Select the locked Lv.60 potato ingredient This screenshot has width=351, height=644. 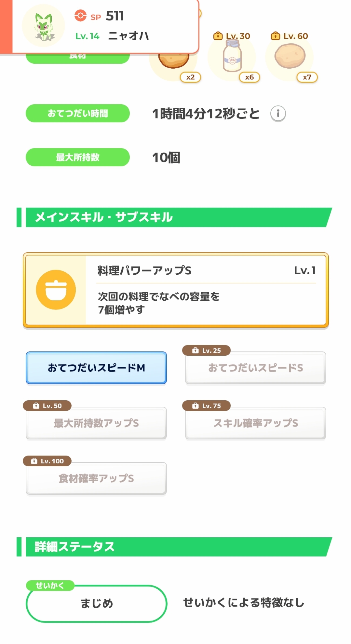click(x=290, y=56)
